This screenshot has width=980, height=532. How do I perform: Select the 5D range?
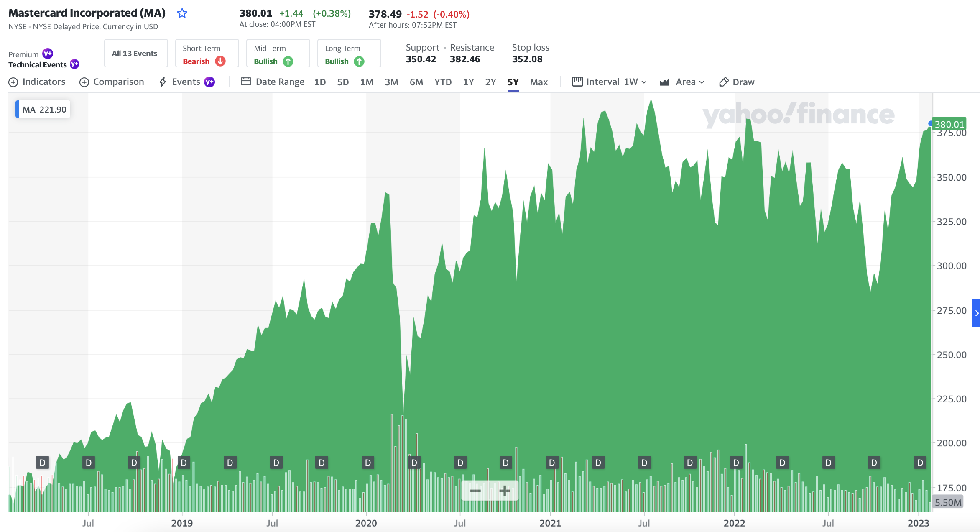[x=343, y=82]
